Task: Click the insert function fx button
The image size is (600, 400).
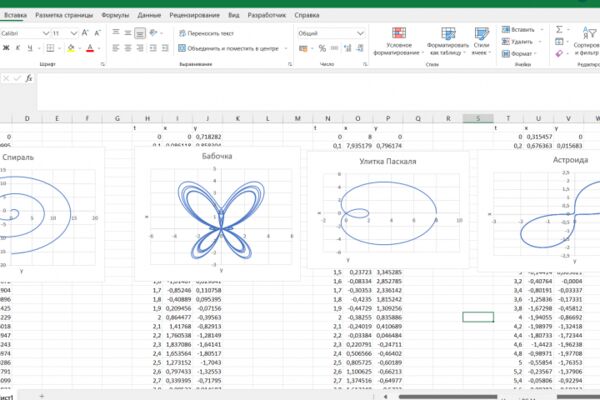Action: [x=29, y=78]
